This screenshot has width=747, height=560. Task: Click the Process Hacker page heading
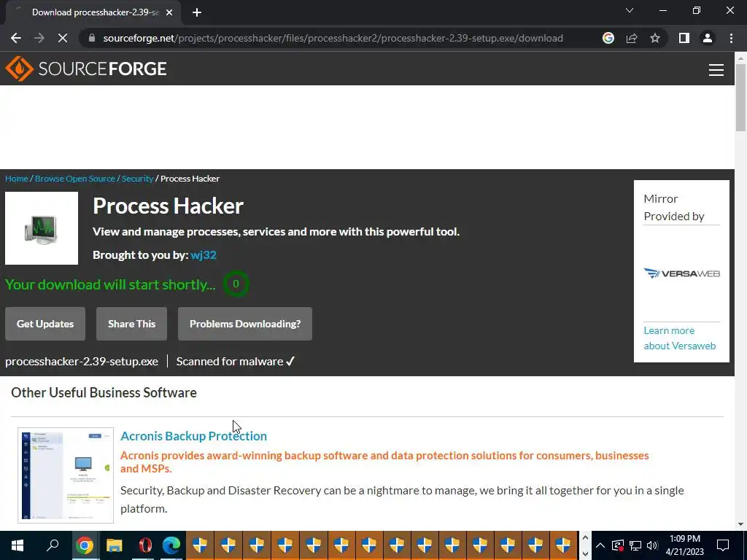(x=169, y=206)
